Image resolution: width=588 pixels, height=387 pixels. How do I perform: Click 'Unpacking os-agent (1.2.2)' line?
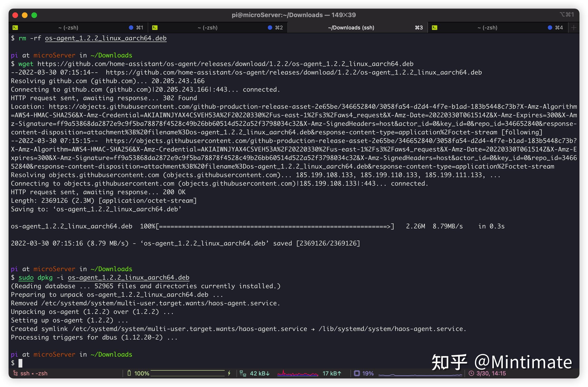pyautogui.click(x=92, y=312)
